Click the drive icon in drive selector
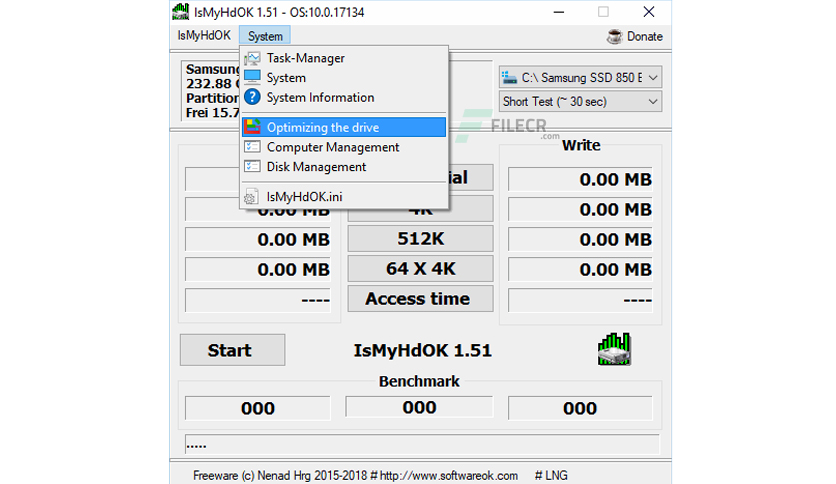Viewport: 836px width, 484px height. pyautogui.click(x=510, y=78)
